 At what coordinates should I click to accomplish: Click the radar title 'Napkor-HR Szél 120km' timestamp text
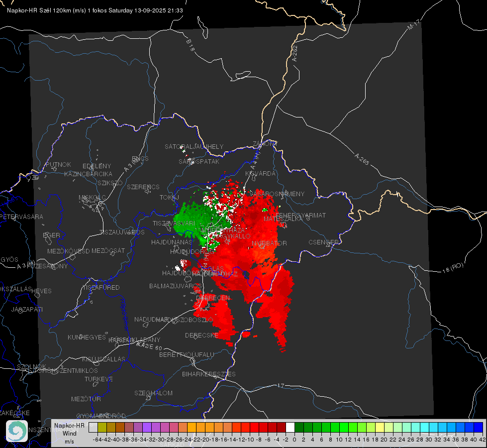pos(95,10)
